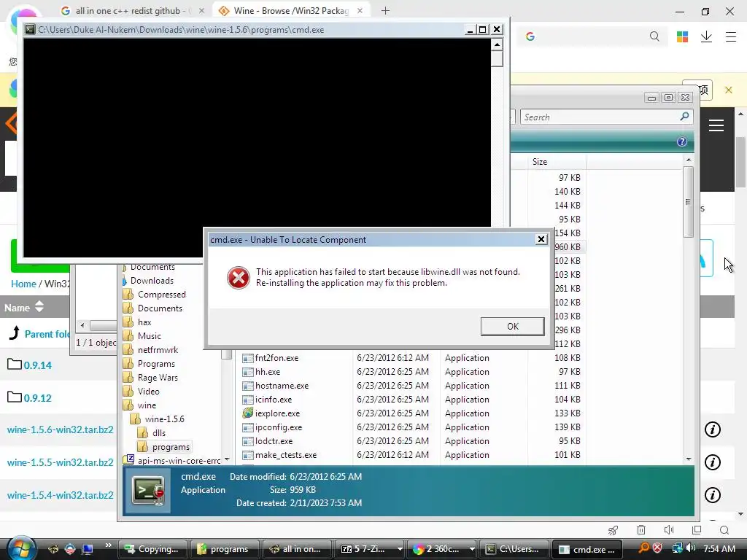Click the browser Google search box
Image resolution: width=747 pixels, height=560 pixels.
[x=591, y=36]
